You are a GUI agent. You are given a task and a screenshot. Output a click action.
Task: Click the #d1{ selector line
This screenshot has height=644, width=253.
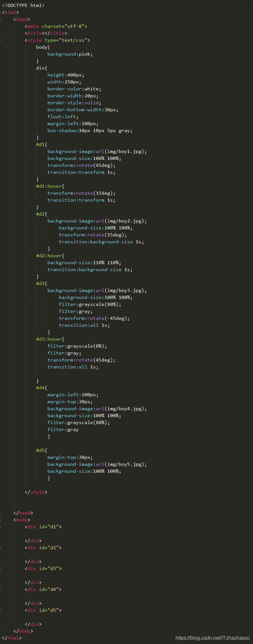pyautogui.click(x=41, y=144)
